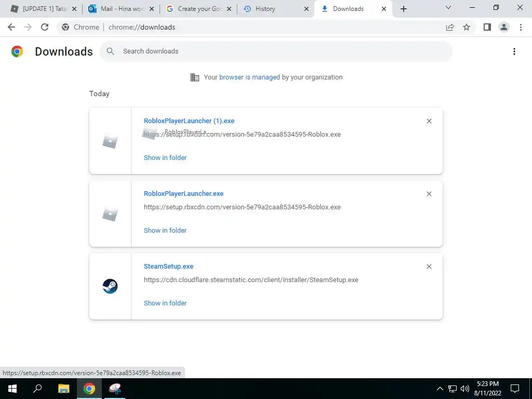This screenshot has width=532, height=399.
Task: Go back using the browser back arrow
Action: 11,27
